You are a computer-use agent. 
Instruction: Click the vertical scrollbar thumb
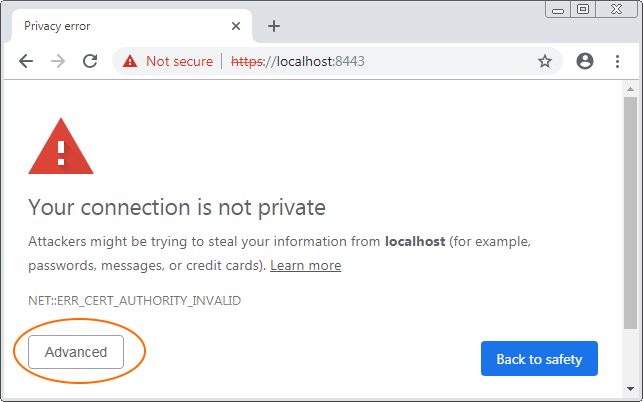630,212
